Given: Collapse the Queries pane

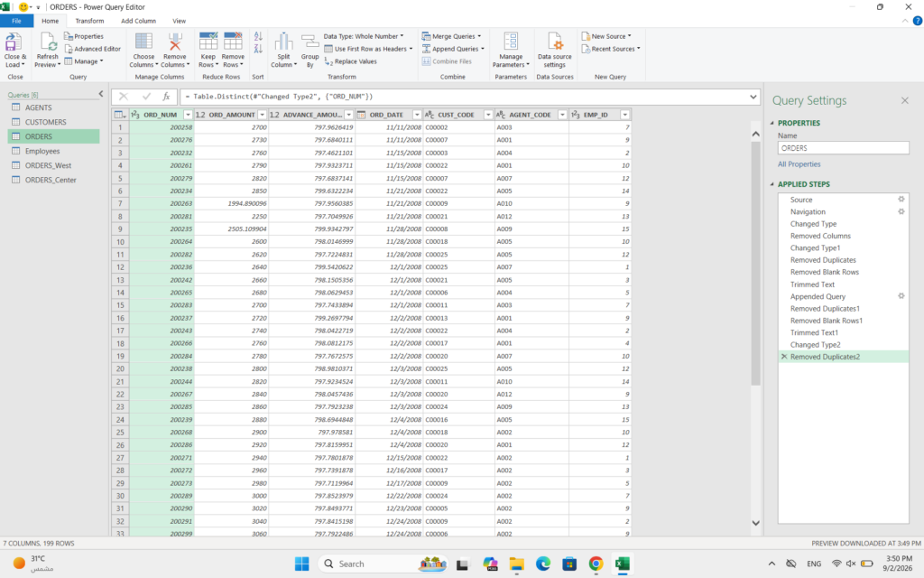Looking at the screenshot, I should tap(101, 94).
